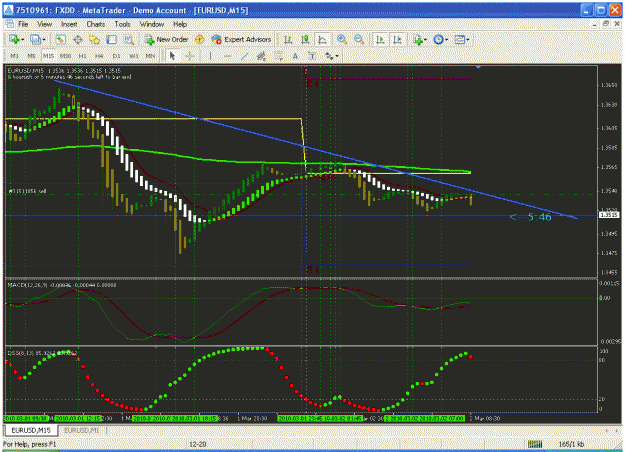The image size is (625, 452).
Task: Select the Crosshair tool
Action: tap(190, 56)
